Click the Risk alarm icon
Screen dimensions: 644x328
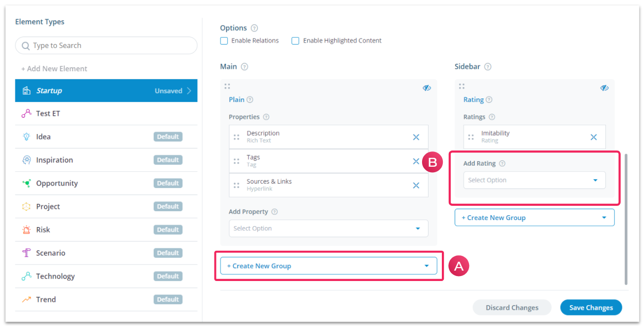[27, 230]
